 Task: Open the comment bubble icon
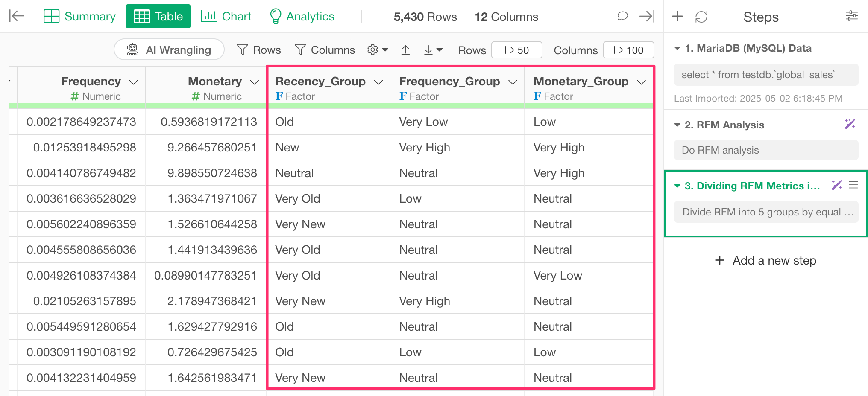(x=622, y=16)
